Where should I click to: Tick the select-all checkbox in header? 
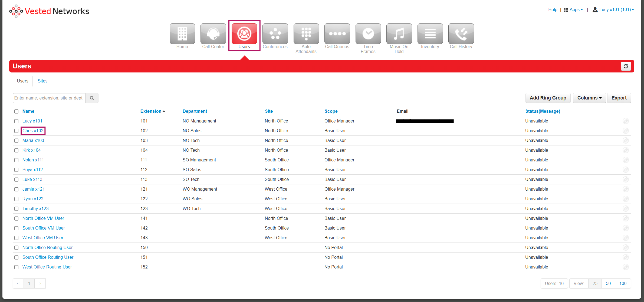point(17,111)
